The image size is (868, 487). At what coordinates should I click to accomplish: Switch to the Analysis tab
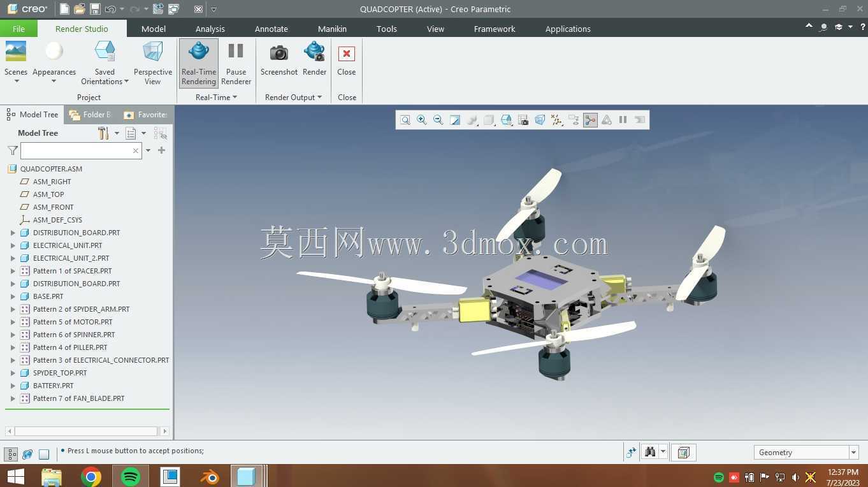(210, 29)
